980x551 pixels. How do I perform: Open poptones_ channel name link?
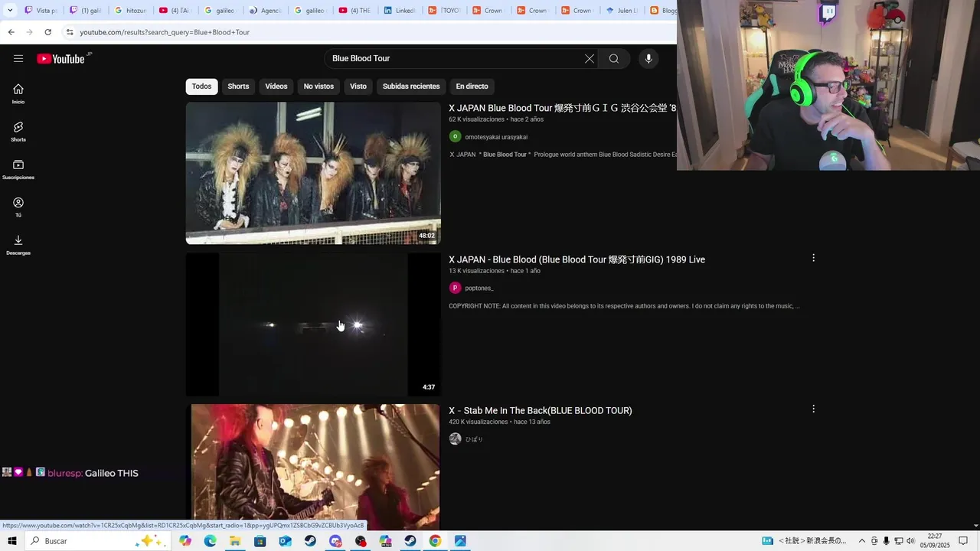pyautogui.click(x=479, y=289)
